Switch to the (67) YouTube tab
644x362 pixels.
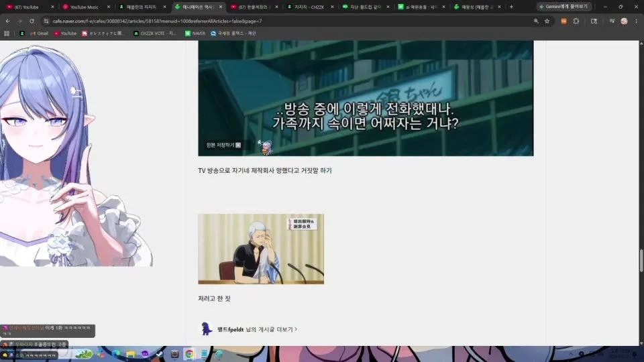click(30, 7)
